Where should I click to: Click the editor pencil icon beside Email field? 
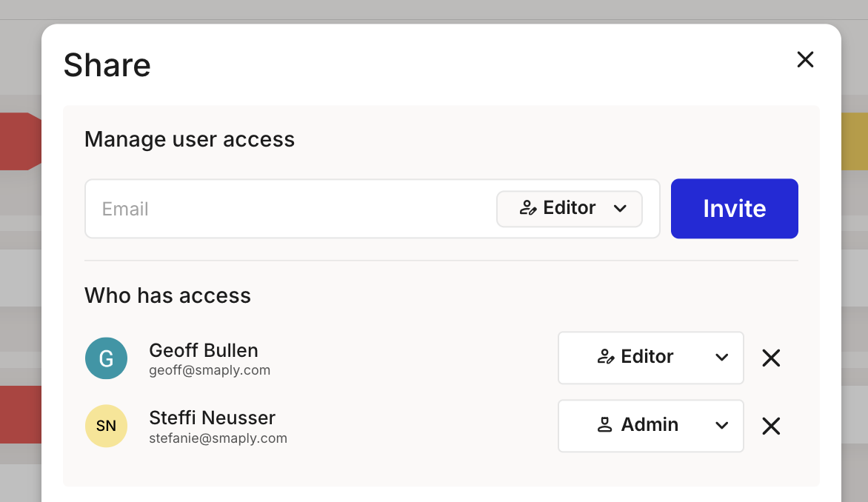click(x=528, y=208)
